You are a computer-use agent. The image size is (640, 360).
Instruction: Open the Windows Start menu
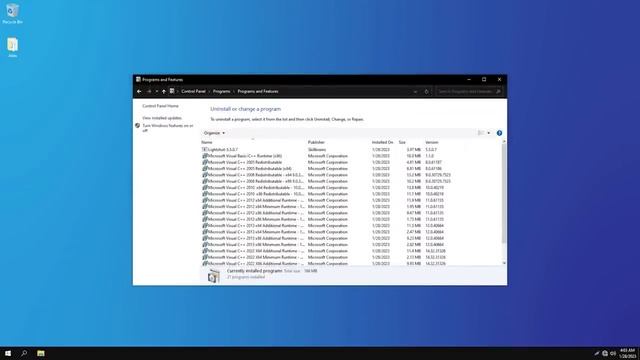tap(8, 353)
